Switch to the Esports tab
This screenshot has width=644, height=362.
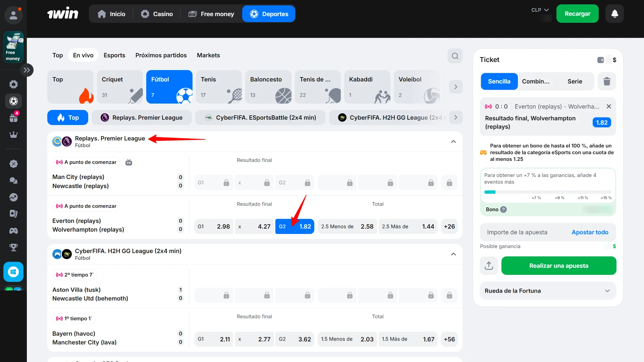[x=114, y=55]
